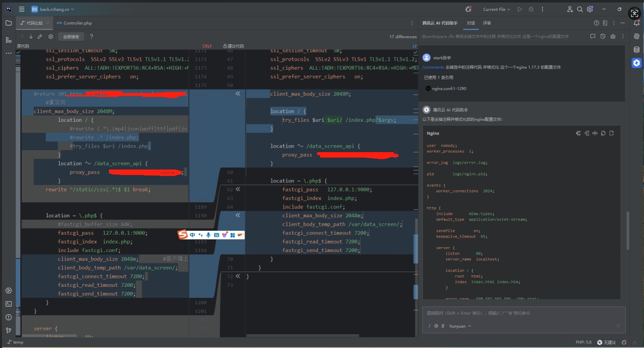Click second insert icon in Nginx code header

[x=586, y=133]
